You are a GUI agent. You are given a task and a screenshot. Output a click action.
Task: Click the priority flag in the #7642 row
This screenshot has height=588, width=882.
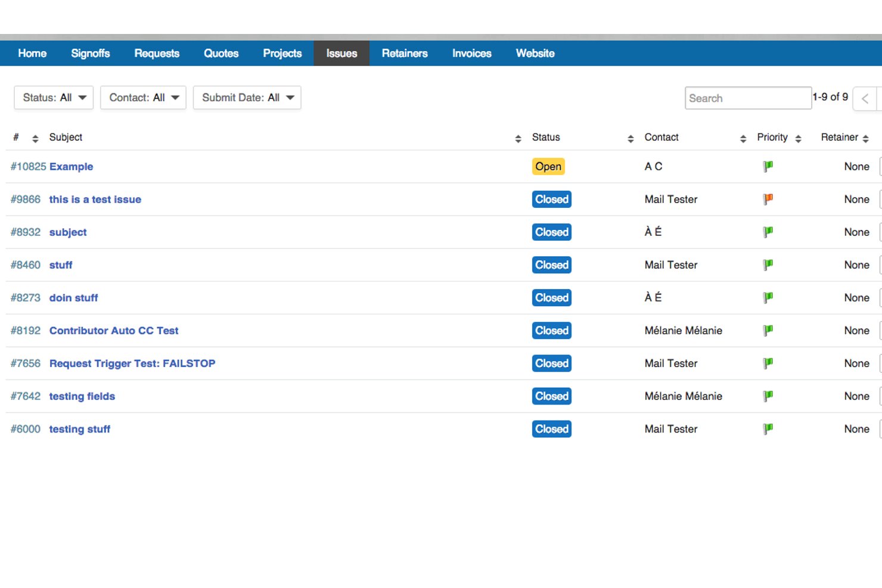click(768, 396)
